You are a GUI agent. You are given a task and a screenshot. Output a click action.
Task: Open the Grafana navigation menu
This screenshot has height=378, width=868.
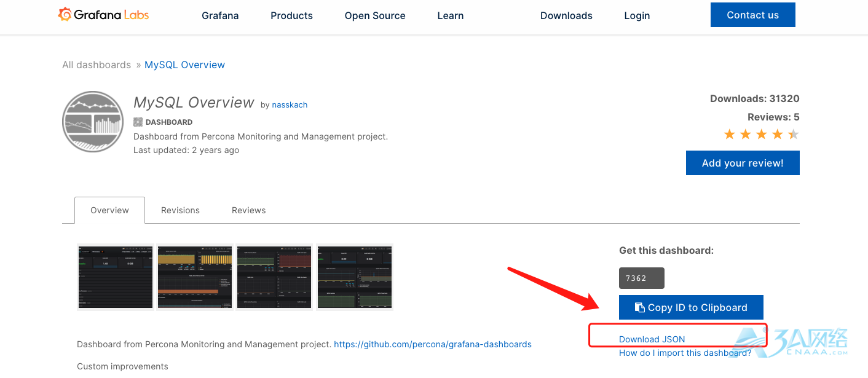(220, 15)
